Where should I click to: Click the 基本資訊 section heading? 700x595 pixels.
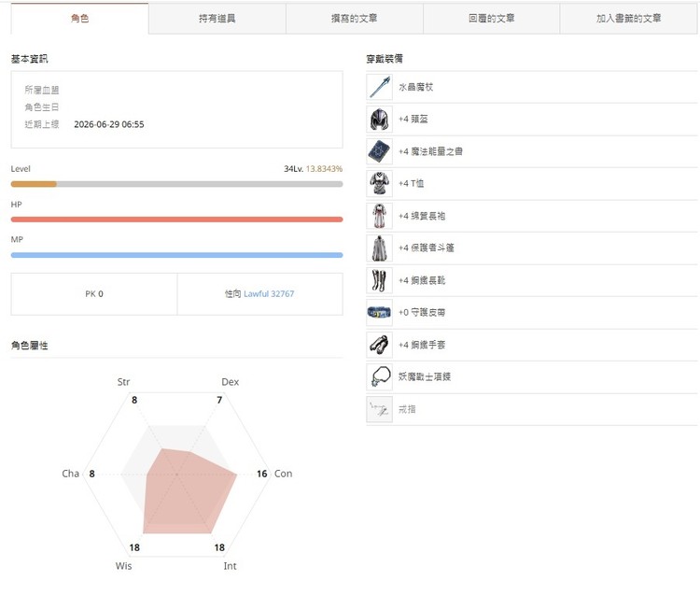[30, 59]
